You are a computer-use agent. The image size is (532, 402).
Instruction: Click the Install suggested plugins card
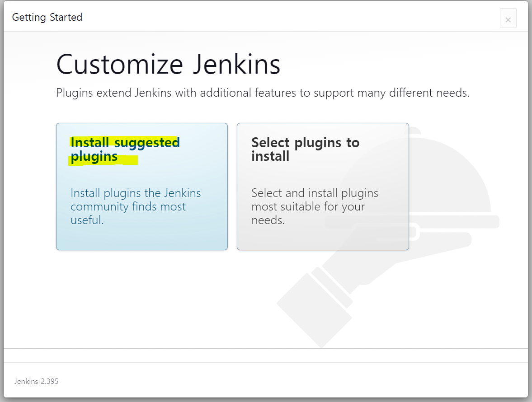pos(142,187)
